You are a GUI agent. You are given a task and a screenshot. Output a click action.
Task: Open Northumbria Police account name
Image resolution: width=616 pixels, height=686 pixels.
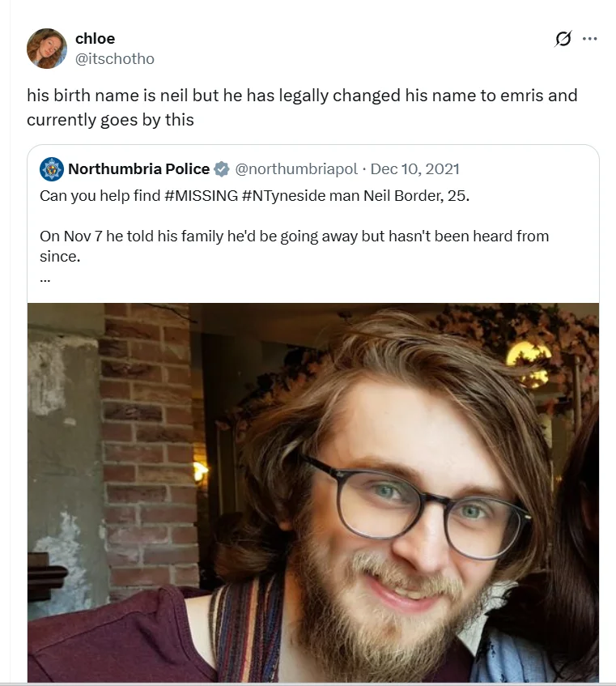click(138, 168)
